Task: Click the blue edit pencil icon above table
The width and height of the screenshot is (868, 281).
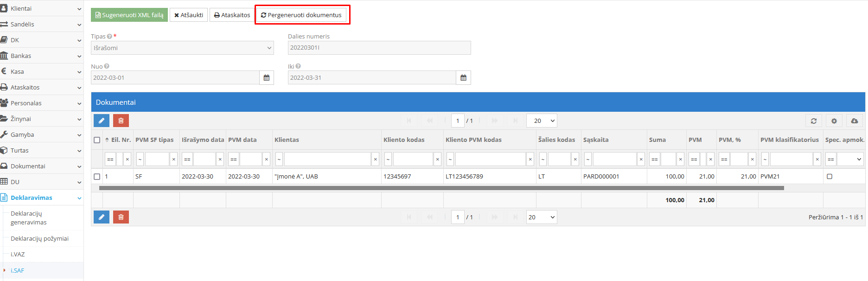Action: point(102,121)
